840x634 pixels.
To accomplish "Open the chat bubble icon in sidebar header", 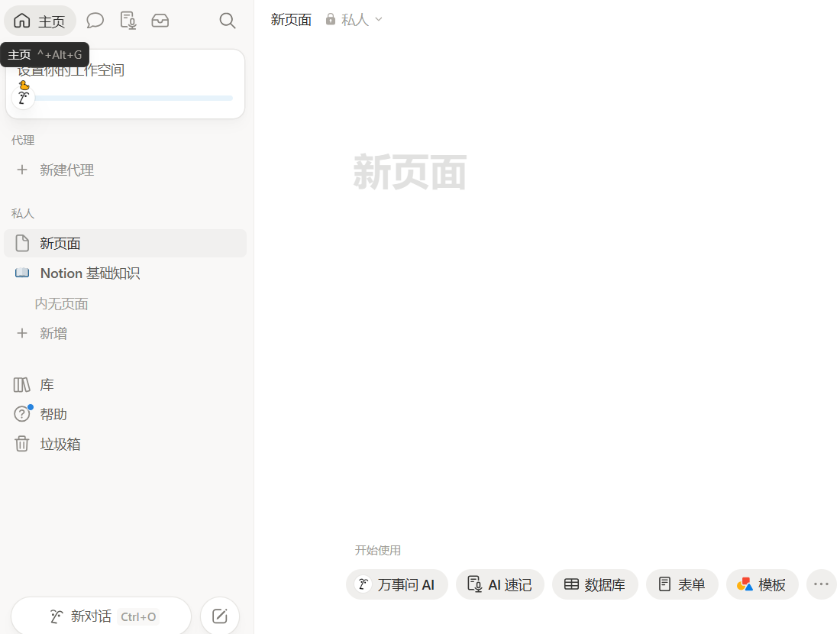I will (x=95, y=21).
